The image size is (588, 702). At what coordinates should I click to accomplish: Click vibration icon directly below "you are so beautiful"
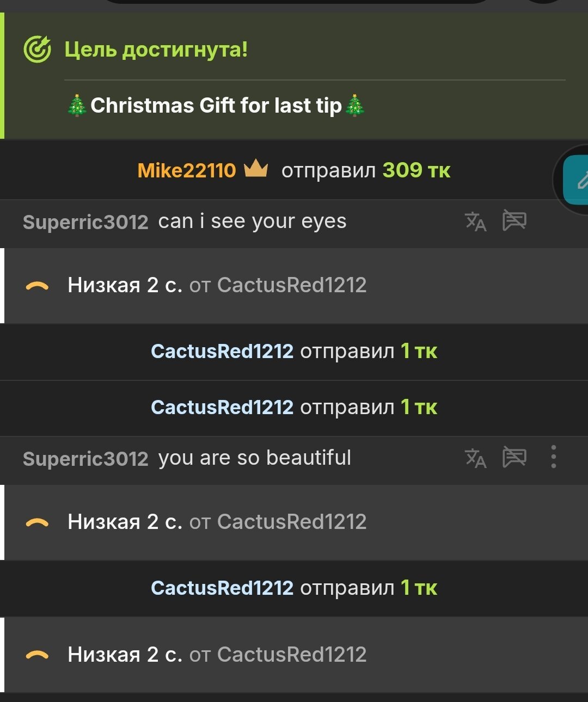click(37, 523)
